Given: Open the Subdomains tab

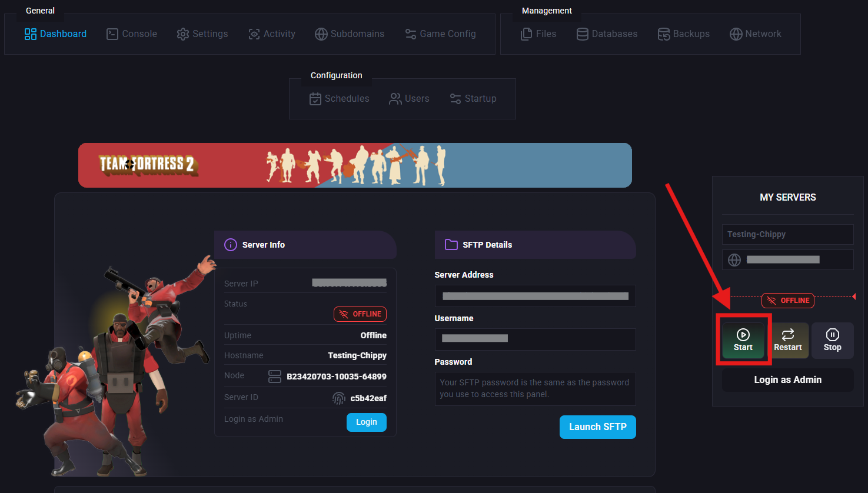Looking at the screenshot, I should (x=349, y=34).
